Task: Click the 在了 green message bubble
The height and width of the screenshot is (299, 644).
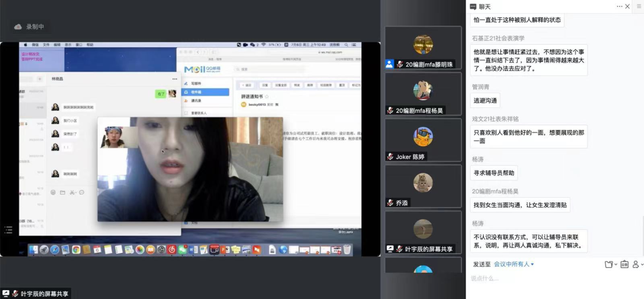Action: click(x=160, y=94)
